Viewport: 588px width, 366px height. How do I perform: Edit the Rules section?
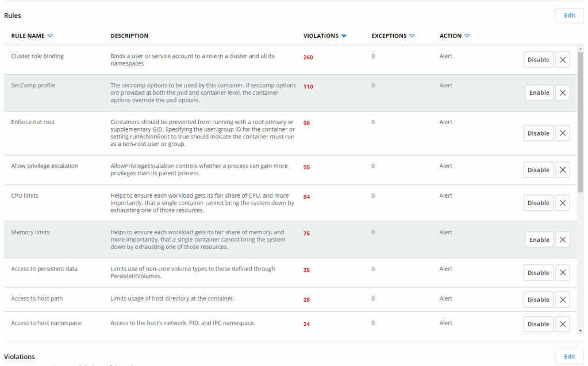click(x=569, y=16)
